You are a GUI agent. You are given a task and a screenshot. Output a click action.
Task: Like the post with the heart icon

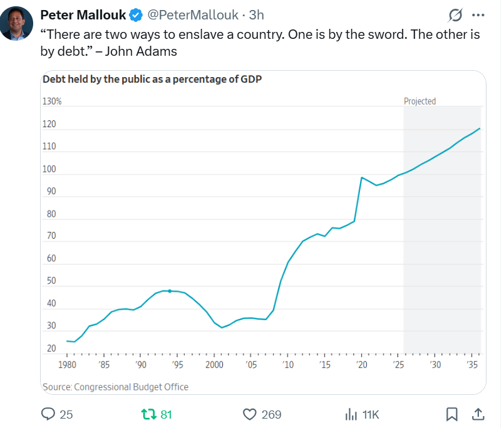pyautogui.click(x=250, y=414)
